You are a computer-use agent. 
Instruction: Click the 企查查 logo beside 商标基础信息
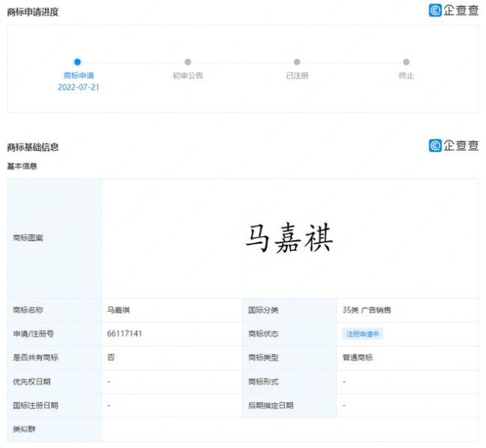pyautogui.click(x=453, y=145)
